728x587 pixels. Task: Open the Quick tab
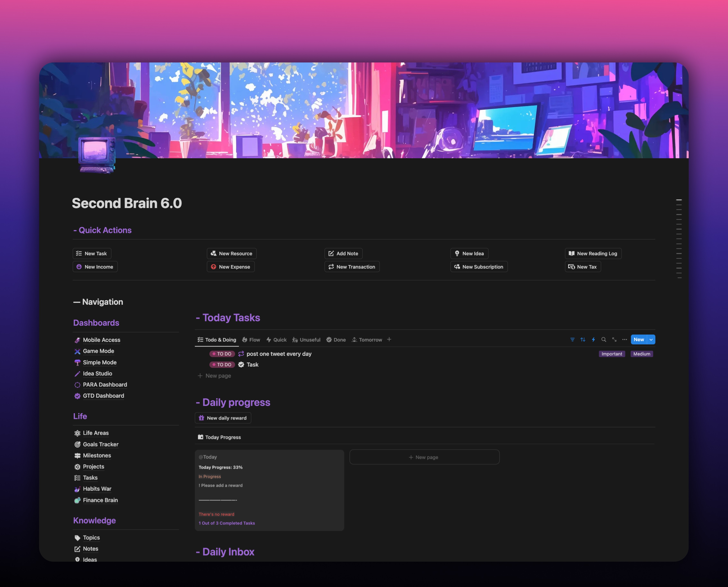(276, 340)
